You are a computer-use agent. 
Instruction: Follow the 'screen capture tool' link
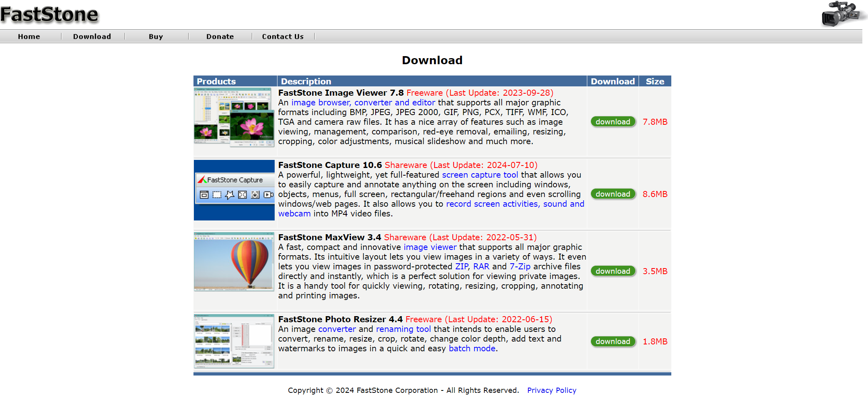[480, 175]
